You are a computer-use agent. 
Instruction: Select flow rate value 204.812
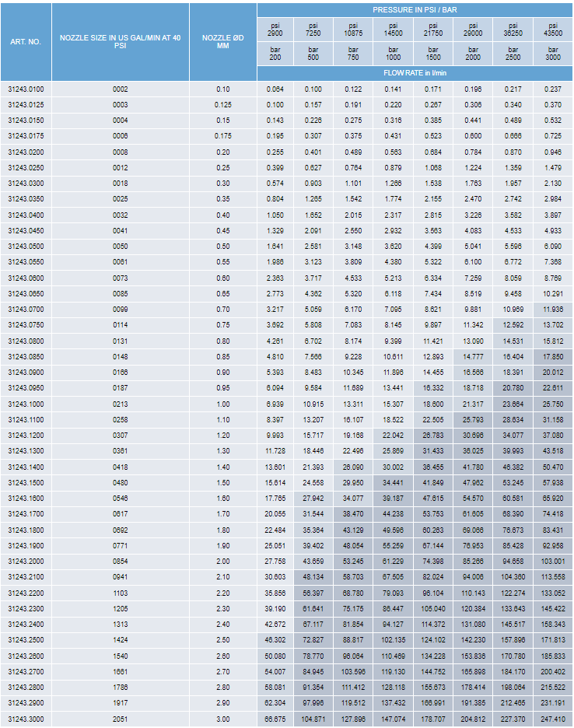tap(473, 719)
